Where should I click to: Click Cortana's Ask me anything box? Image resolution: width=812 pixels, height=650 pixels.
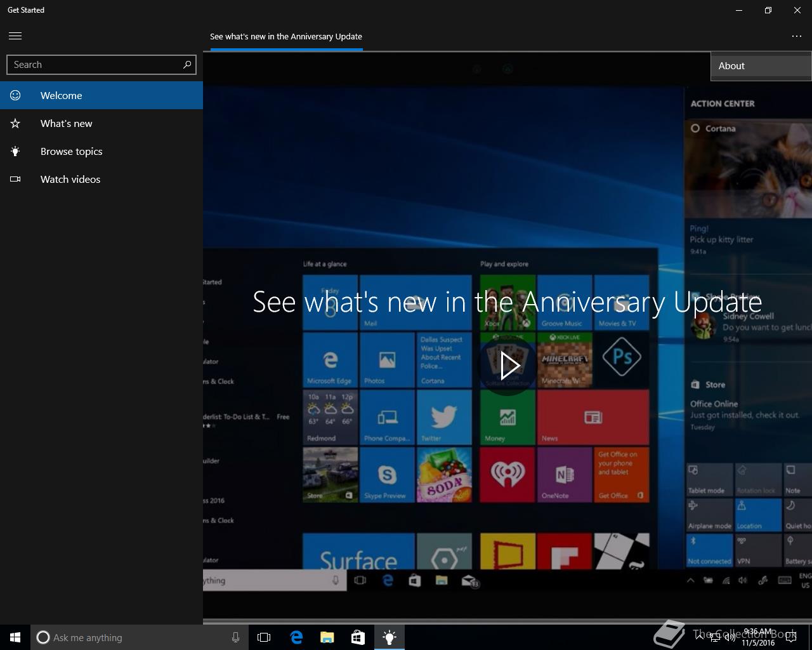click(x=139, y=637)
